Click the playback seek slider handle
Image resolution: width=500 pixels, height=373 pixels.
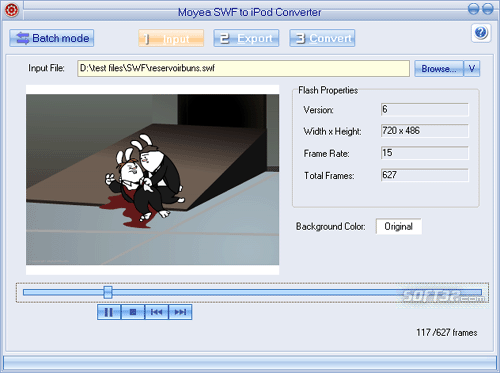click(108, 292)
